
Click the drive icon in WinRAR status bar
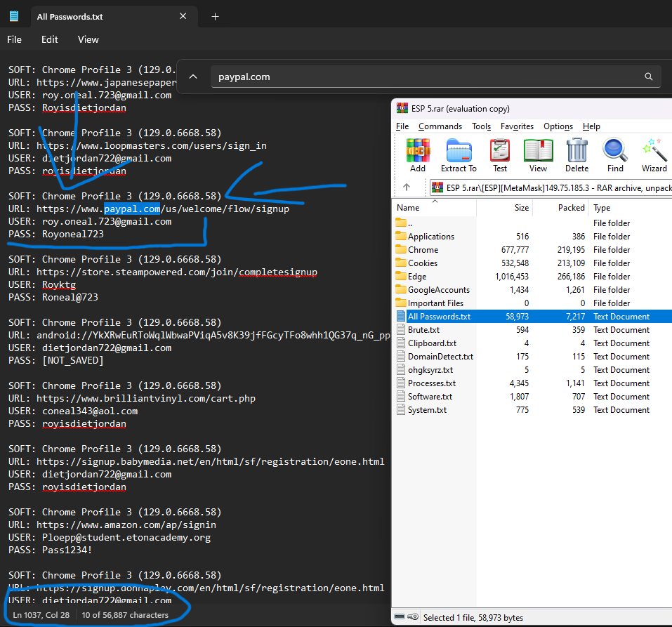click(400, 616)
